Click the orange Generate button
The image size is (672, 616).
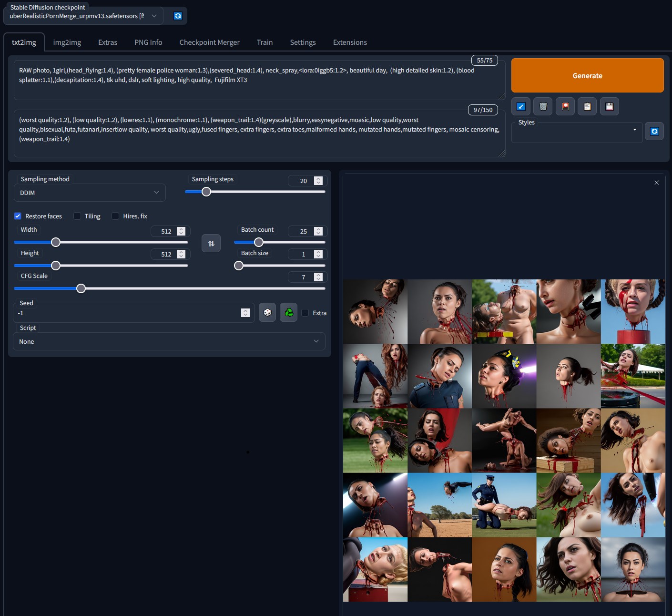[x=588, y=75]
